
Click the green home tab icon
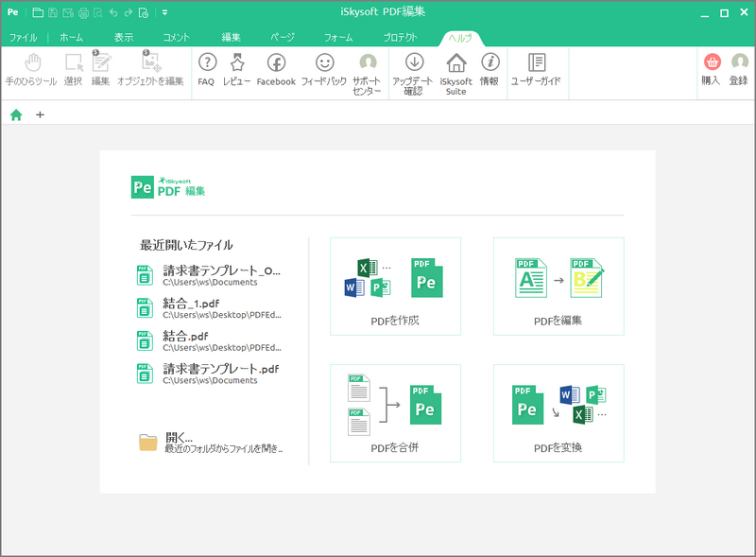[x=16, y=114]
